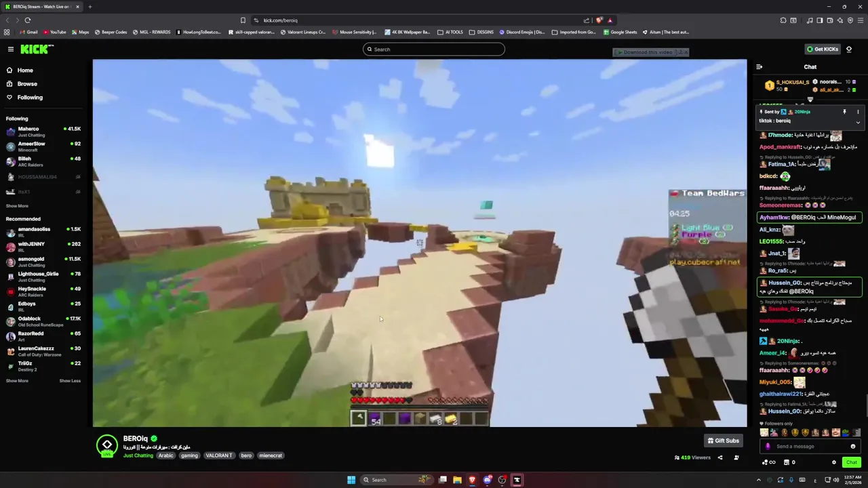Screen dimensions: 868x488
Task: Click BEROiq streamer avatar
Action: [106, 445]
